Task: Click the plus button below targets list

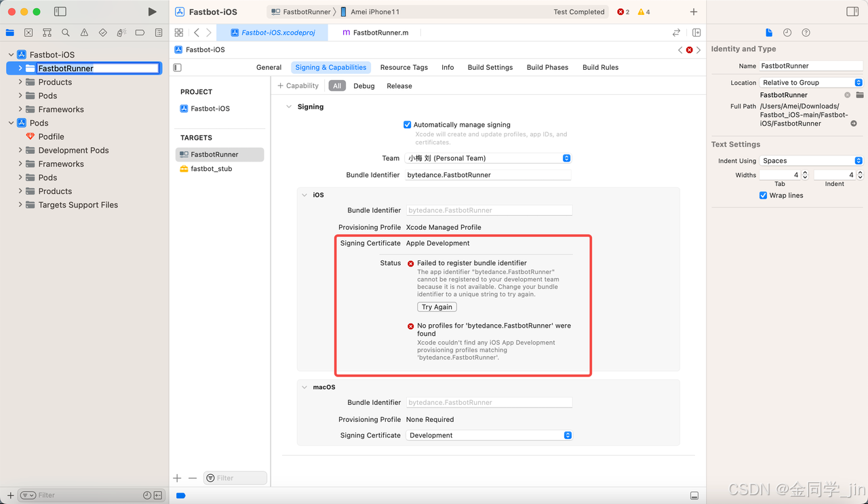Action: pyautogui.click(x=178, y=478)
